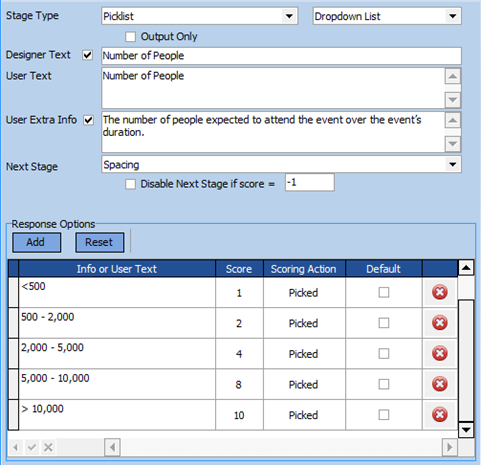Click the grid cancel X icon
Image resolution: width=481 pixels, height=465 pixels.
click(48, 447)
